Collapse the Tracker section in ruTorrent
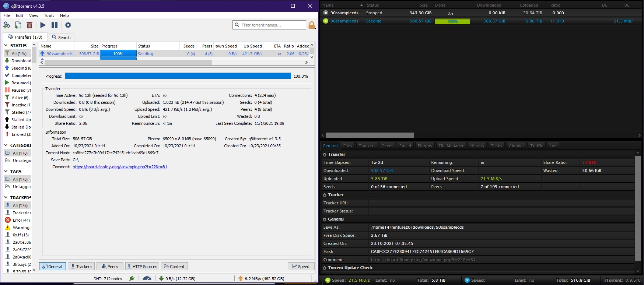Screen dimensions: 644x285 (x=325, y=195)
